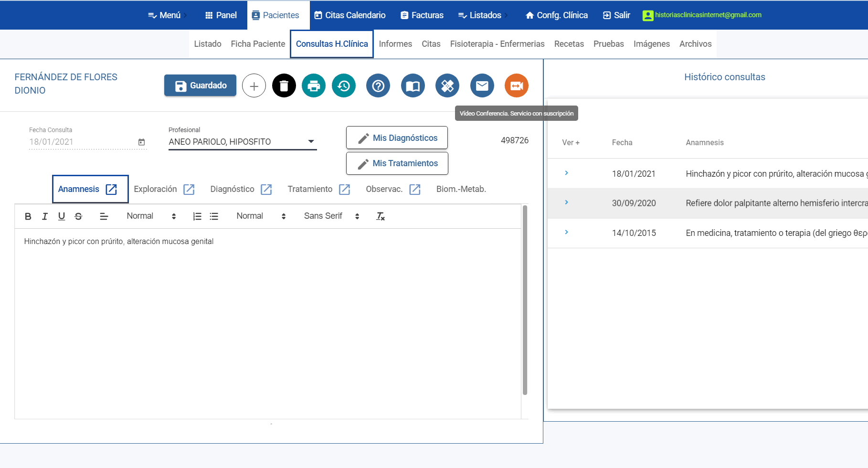Image resolution: width=868 pixels, height=468 pixels.
Task: Expand the 30/09/2020 consultation row
Action: click(566, 202)
